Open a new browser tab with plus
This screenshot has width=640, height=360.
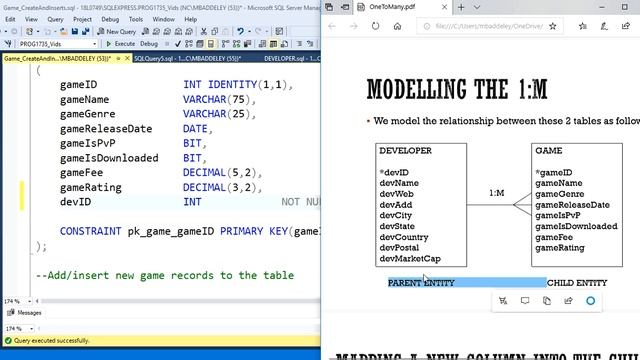pos(461,7)
